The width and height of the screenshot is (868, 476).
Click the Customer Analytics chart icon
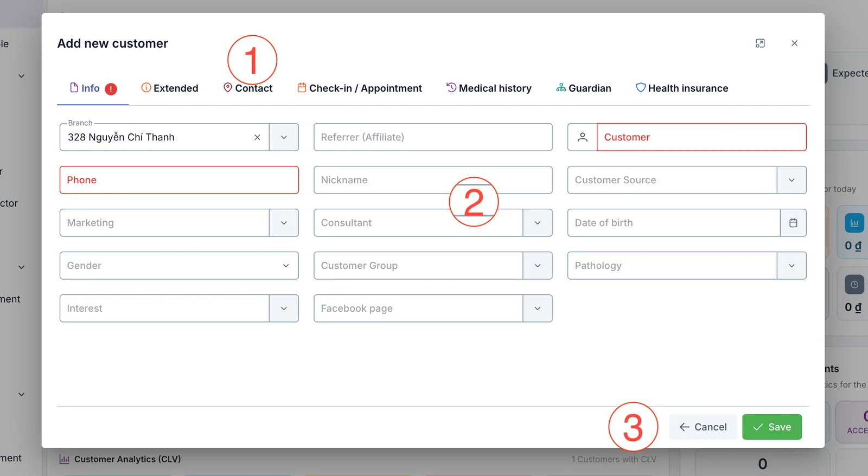[64, 459]
